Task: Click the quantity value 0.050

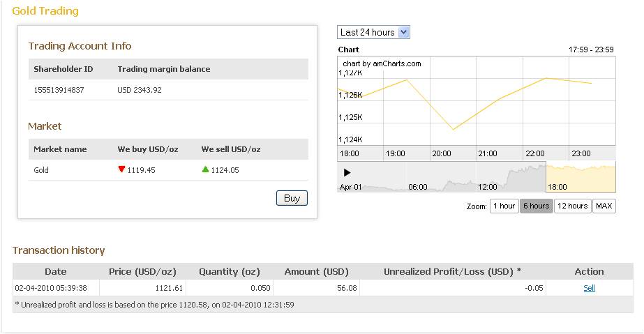Action: pos(260,288)
